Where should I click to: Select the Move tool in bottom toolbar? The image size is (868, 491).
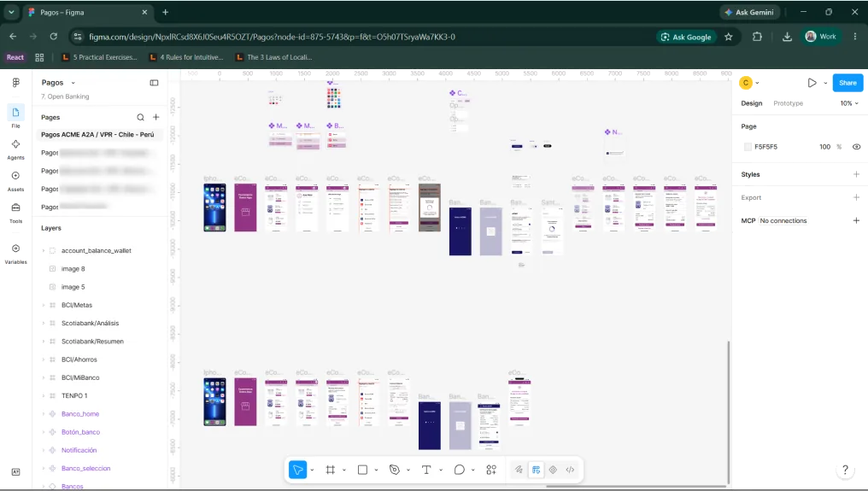pos(298,470)
